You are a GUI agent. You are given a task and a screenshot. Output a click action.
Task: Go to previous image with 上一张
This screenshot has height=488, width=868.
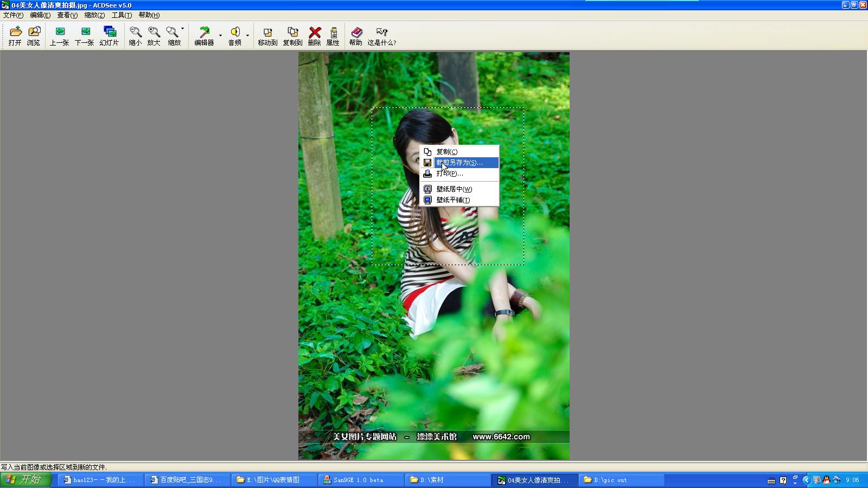(60, 36)
